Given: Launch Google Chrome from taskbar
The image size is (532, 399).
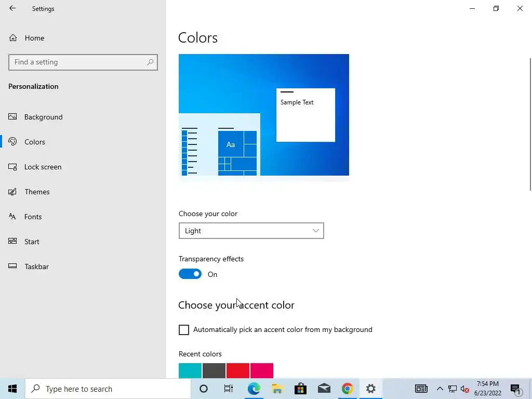Looking at the screenshot, I should coord(347,389).
